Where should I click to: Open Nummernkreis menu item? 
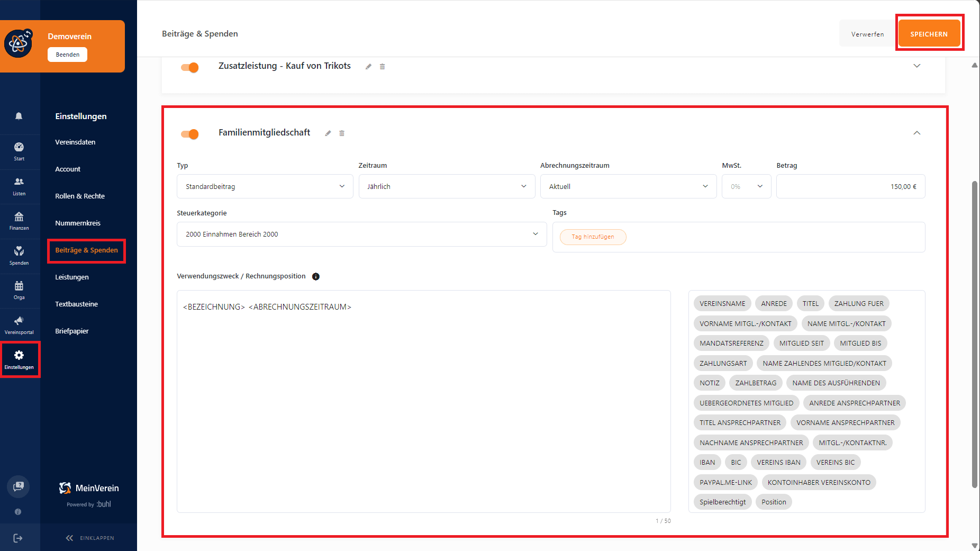78,223
